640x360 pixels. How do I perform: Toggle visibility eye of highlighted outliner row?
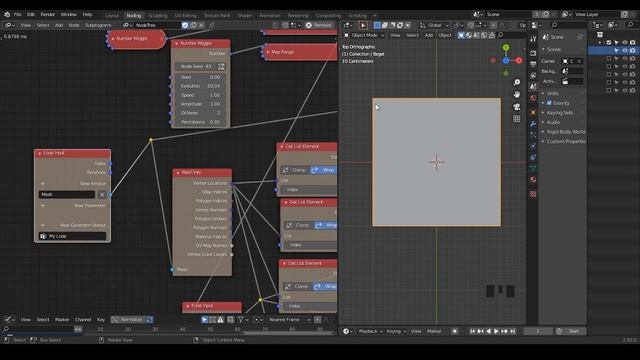click(x=624, y=51)
